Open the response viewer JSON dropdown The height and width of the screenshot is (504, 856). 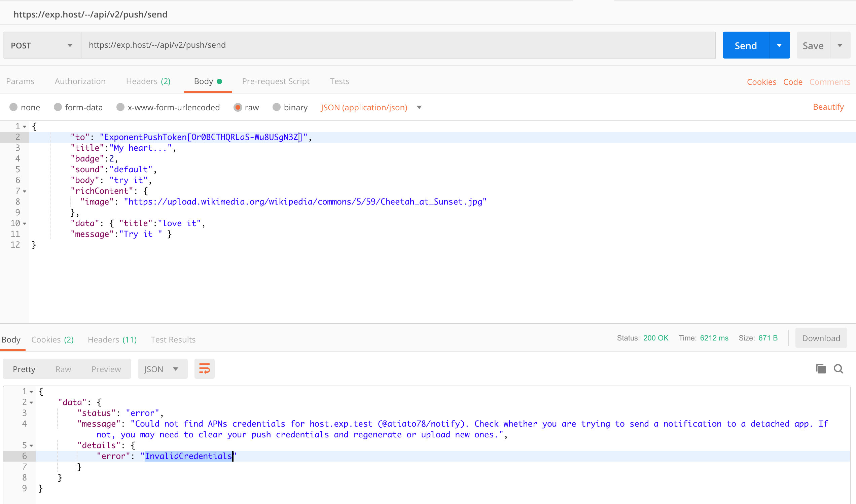[x=163, y=369]
